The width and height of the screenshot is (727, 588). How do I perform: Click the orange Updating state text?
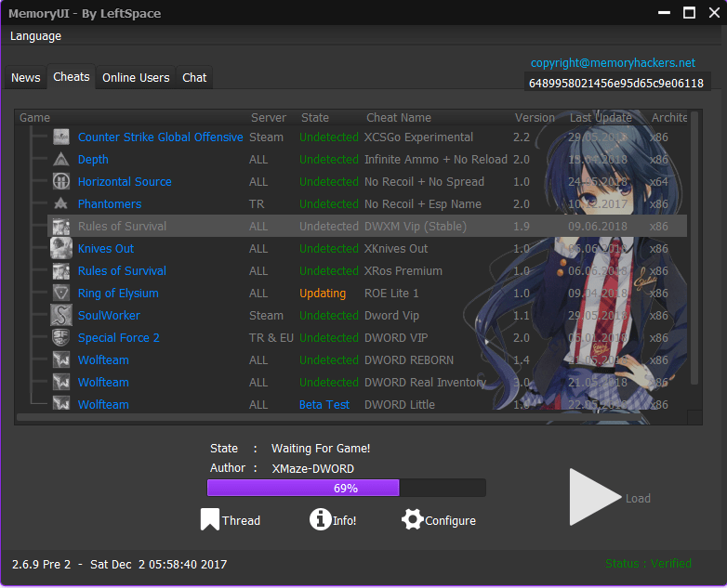pos(323,294)
